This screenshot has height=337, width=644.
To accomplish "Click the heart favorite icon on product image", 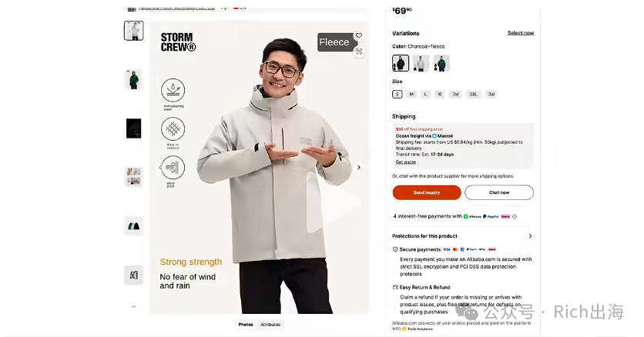I will pos(359,35).
